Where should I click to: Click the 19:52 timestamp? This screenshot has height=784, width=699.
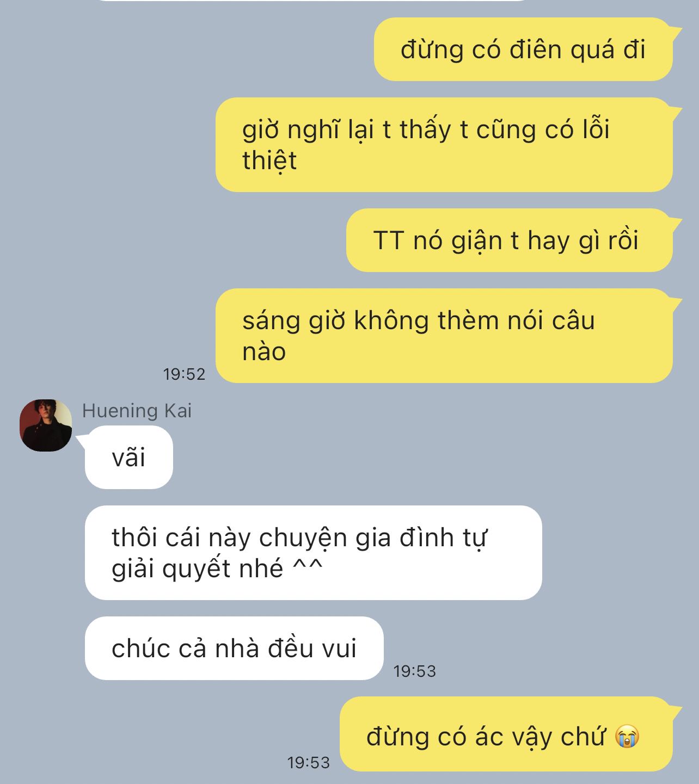[184, 374]
